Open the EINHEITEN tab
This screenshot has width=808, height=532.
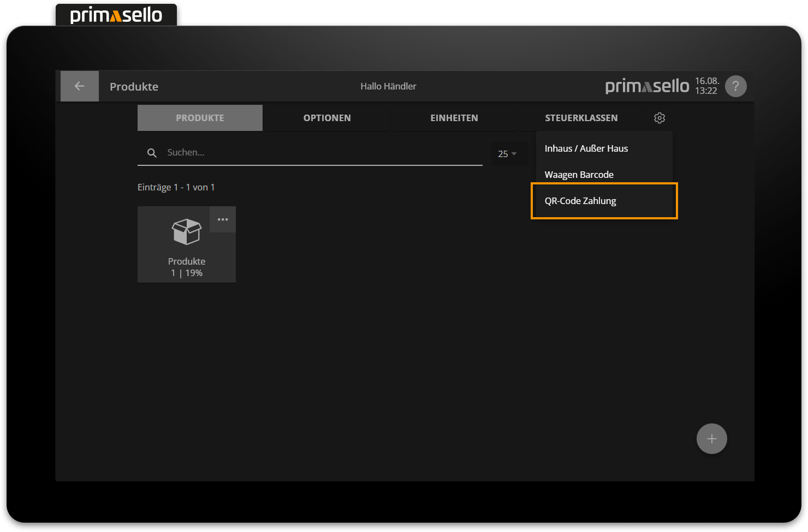(x=454, y=118)
